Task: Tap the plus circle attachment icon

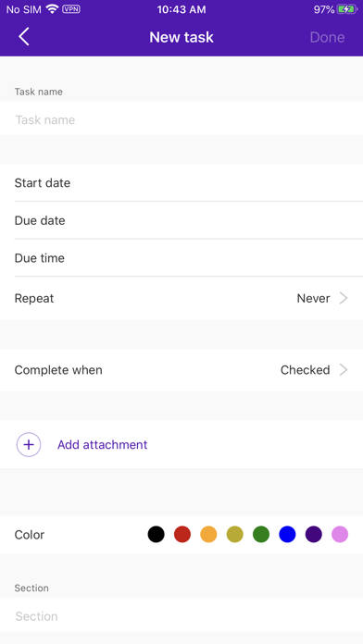Action: (29, 444)
